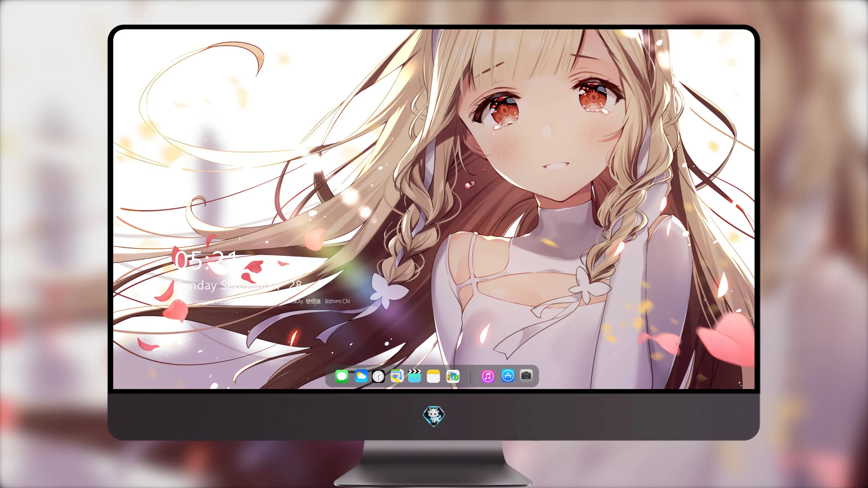This screenshot has width=868, height=488.
Task: Open the yellow Notes app icon
Action: [x=433, y=376]
